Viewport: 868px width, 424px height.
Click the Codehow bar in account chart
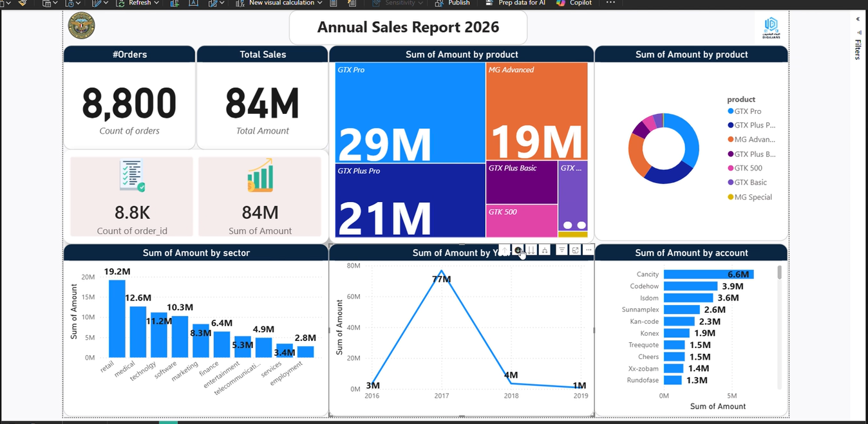click(690, 286)
